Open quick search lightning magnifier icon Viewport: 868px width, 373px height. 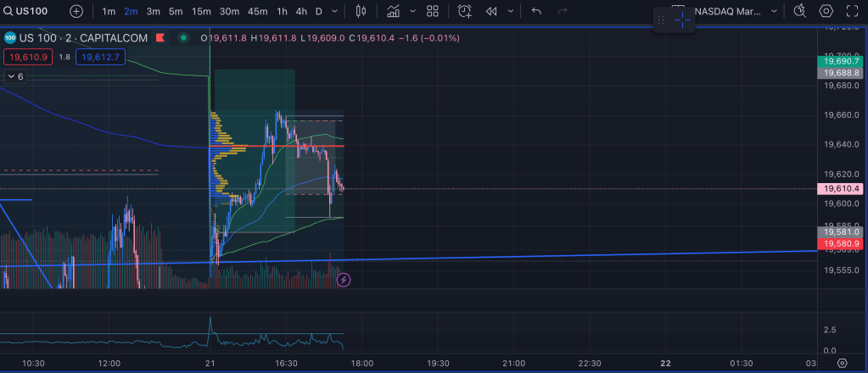tap(799, 11)
